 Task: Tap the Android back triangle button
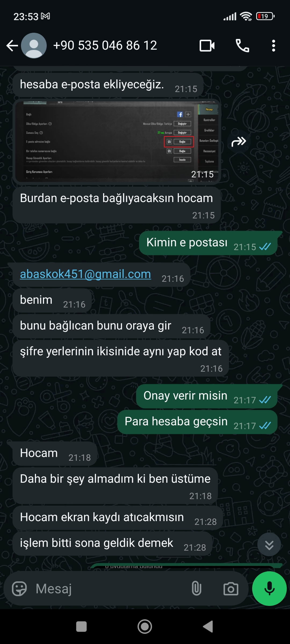(x=208, y=627)
